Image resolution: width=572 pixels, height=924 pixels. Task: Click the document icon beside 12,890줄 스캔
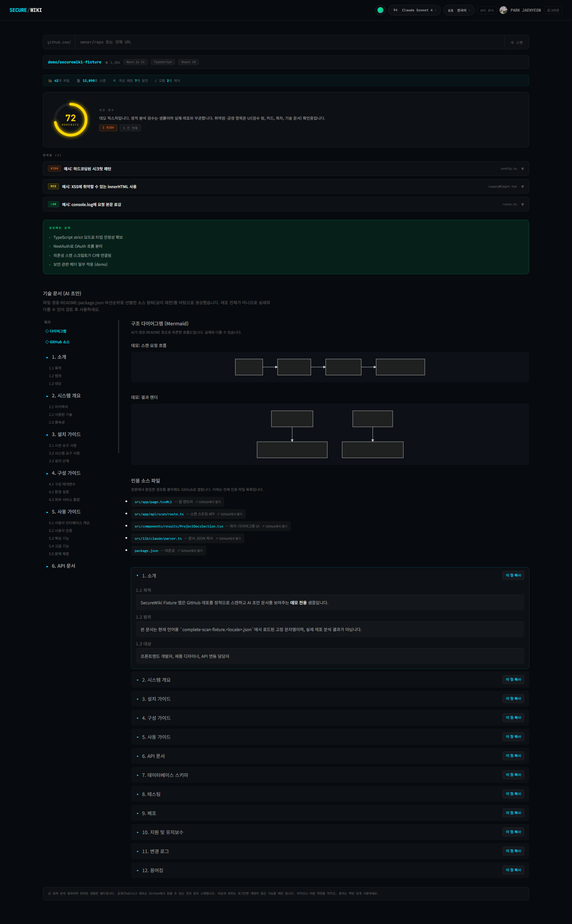click(78, 80)
